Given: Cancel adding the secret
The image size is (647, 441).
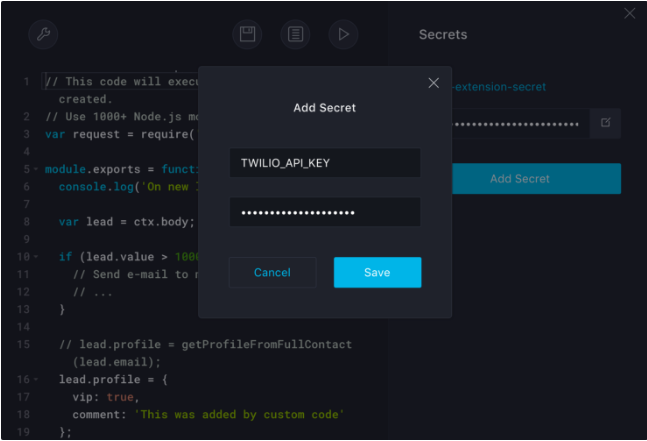Looking at the screenshot, I should [x=273, y=272].
